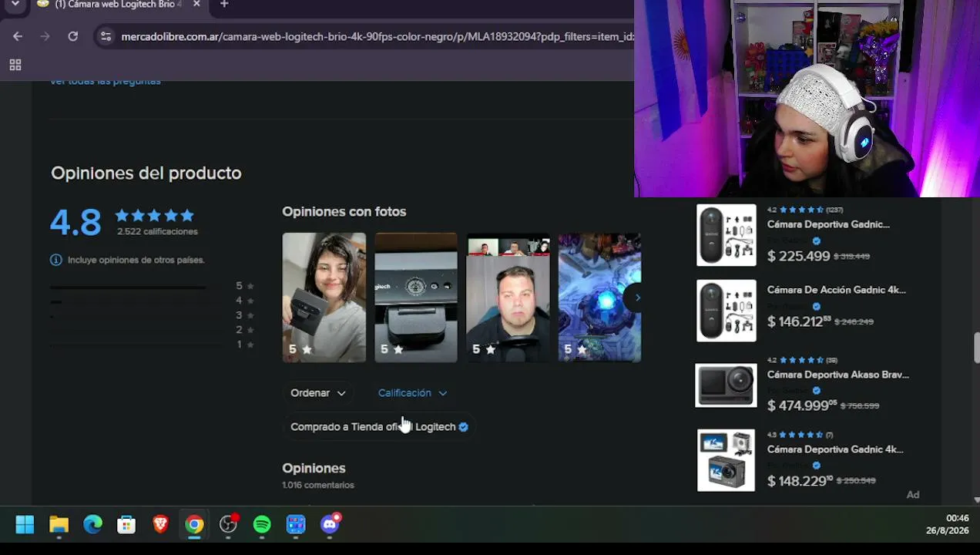This screenshot has width=980, height=555.
Task: Click the 1.016 comentarios count
Action: 318,485
